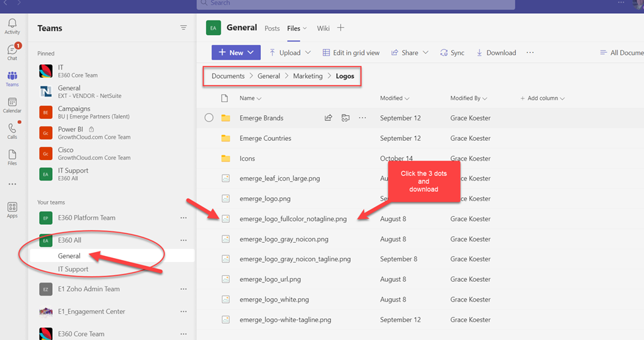Switch to the Wiki tab
The image size is (644, 340).
coord(323,28)
